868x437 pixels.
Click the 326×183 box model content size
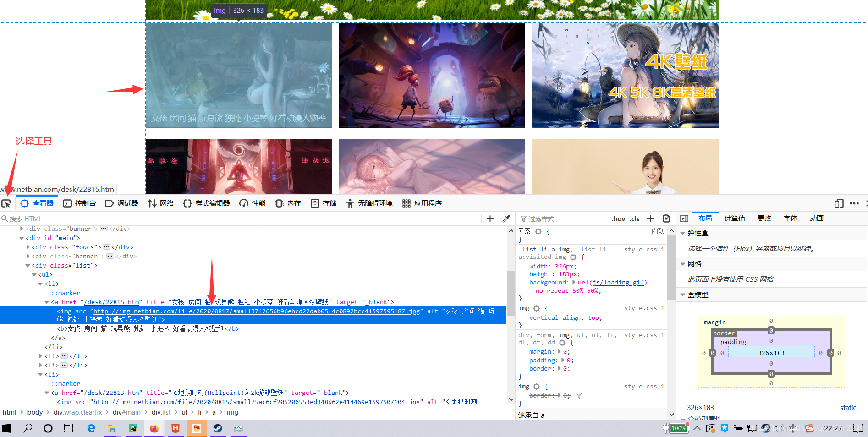click(771, 353)
